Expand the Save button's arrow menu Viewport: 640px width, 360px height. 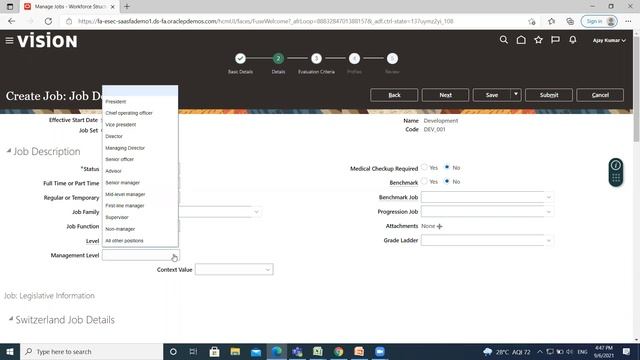pos(516,95)
